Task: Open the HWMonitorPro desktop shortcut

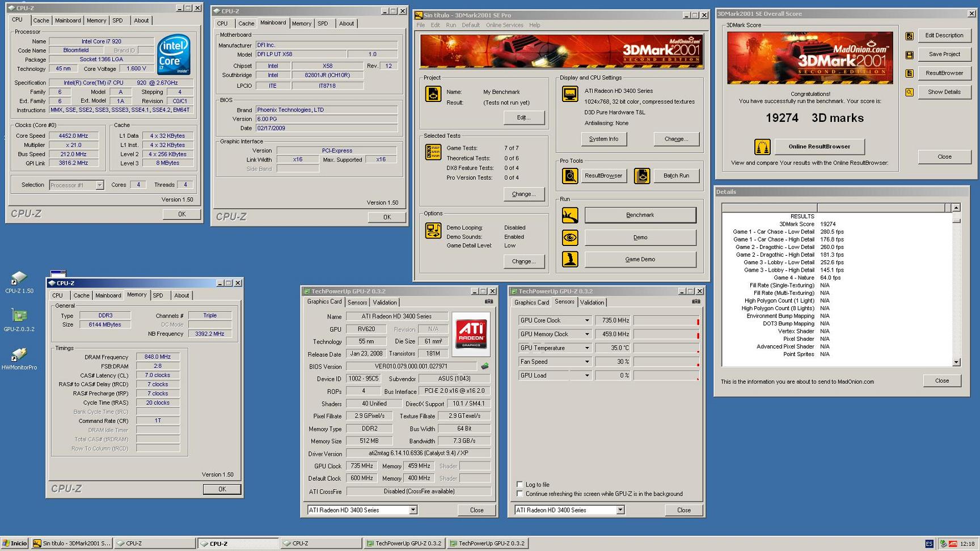Action: pos(19,359)
